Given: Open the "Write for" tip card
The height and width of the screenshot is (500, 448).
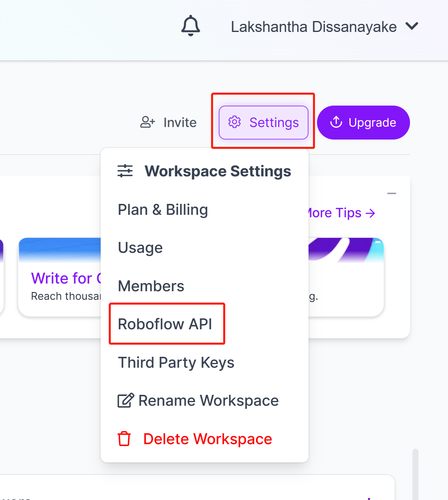Looking at the screenshot, I should click(x=61, y=279).
